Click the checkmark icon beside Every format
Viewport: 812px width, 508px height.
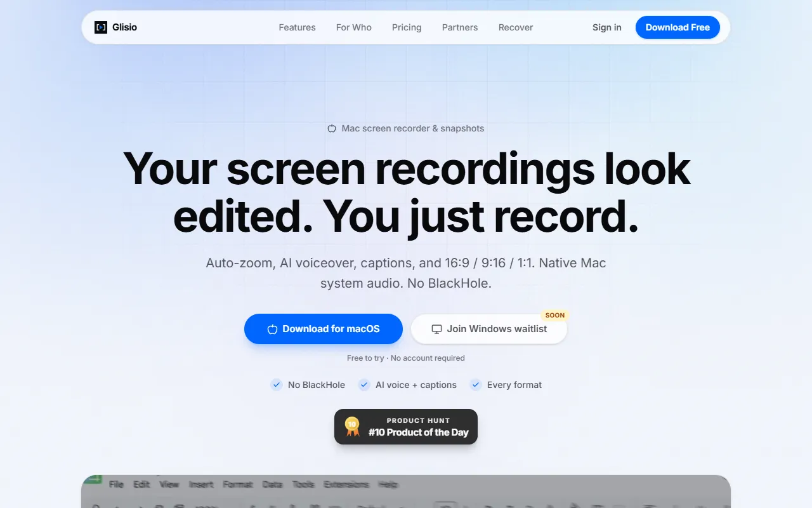(476, 385)
